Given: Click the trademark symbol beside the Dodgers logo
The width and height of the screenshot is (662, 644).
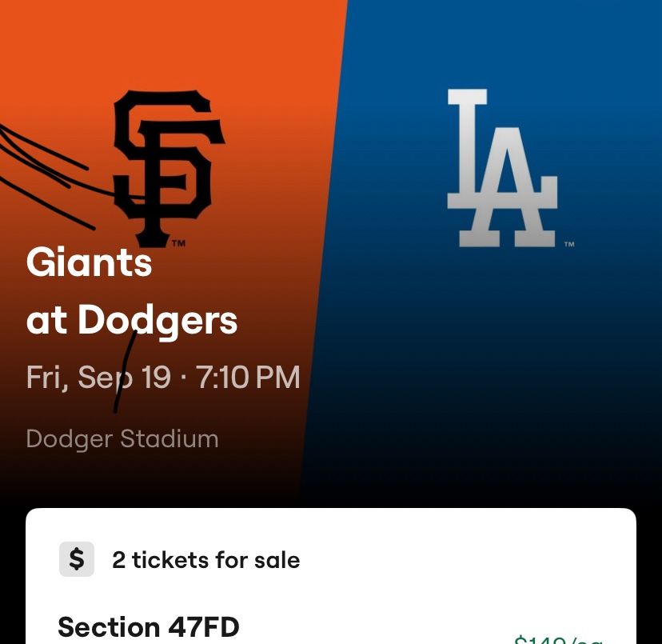Looking at the screenshot, I should click(x=569, y=244).
